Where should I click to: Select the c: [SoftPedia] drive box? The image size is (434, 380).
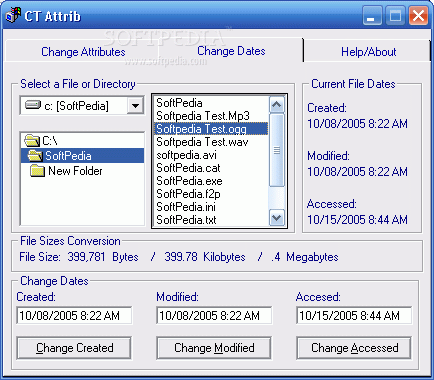click(82, 106)
